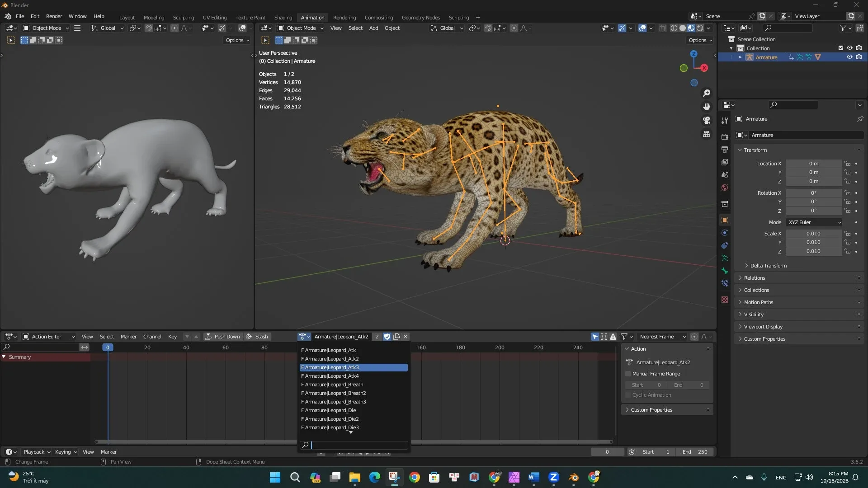Open the Render menu

click(x=54, y=16)
